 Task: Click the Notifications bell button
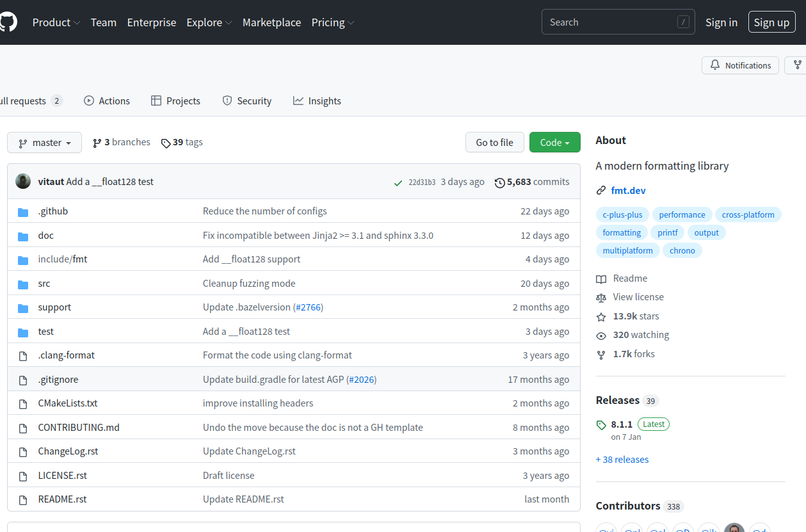point(740,65)
